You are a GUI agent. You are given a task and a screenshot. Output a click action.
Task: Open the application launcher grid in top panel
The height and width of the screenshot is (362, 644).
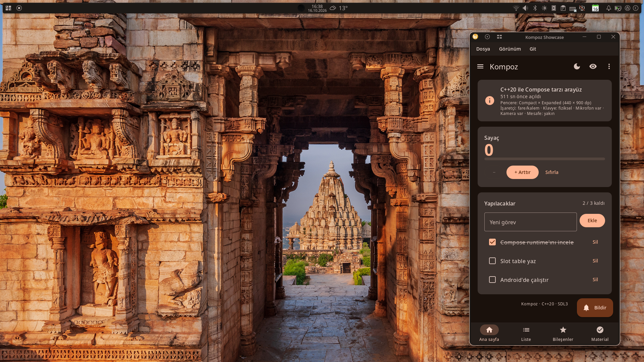tap(8, 8)
